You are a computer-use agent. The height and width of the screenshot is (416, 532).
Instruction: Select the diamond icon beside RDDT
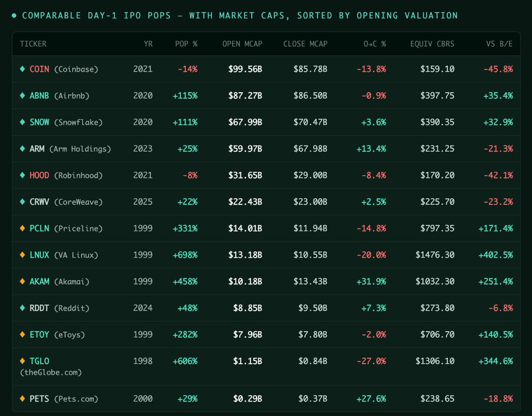pyautogui.click(x=22, y=308)
